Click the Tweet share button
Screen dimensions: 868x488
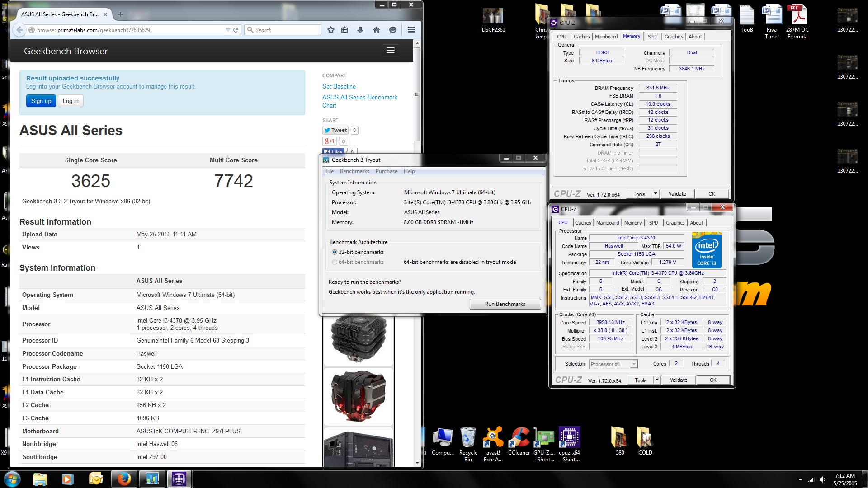pos(335,130)
